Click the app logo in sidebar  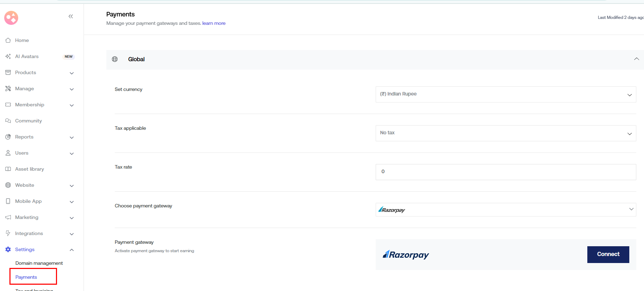(11, 18)
